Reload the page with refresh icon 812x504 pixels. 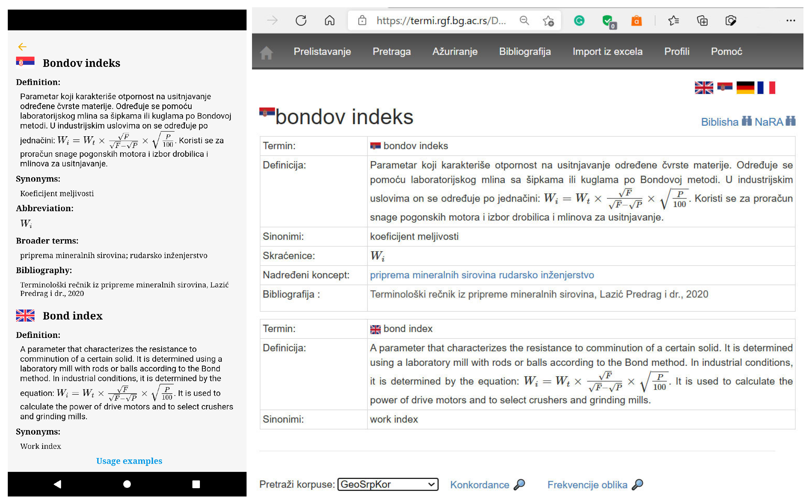[301, 21]
